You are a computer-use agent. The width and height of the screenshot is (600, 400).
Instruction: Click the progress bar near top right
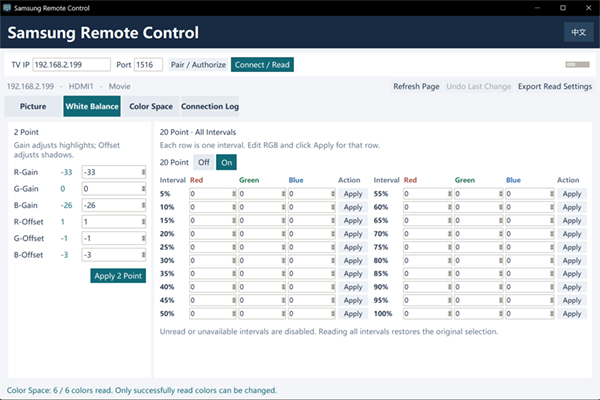click(x=577, y=64)
